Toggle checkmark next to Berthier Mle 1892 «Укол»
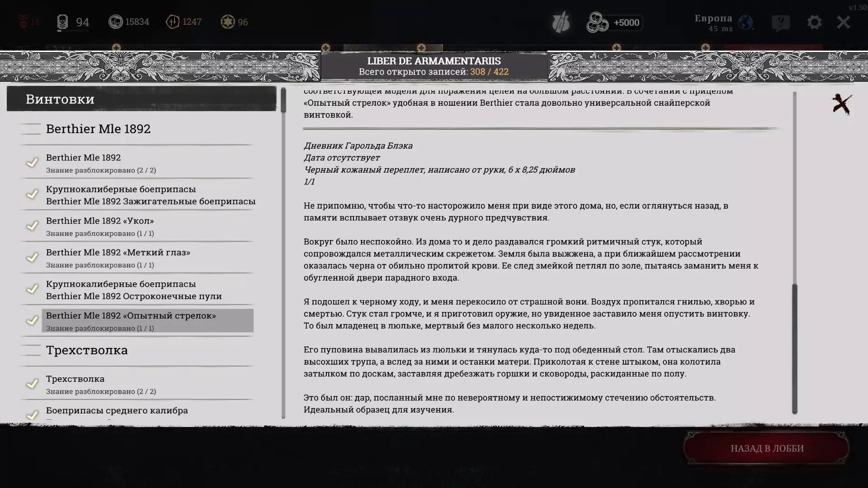Viewport: 868px width, 488px height. (x=32, y=226)
